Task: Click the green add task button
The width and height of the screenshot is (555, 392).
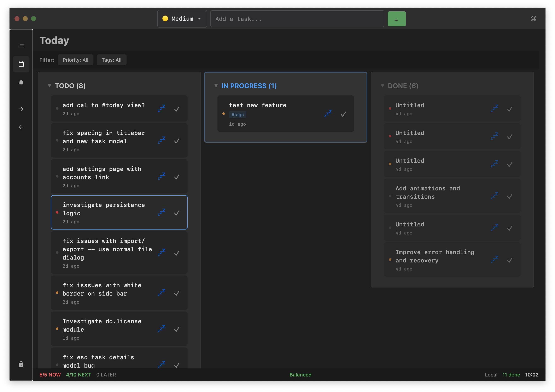Action: click(396, 19)
